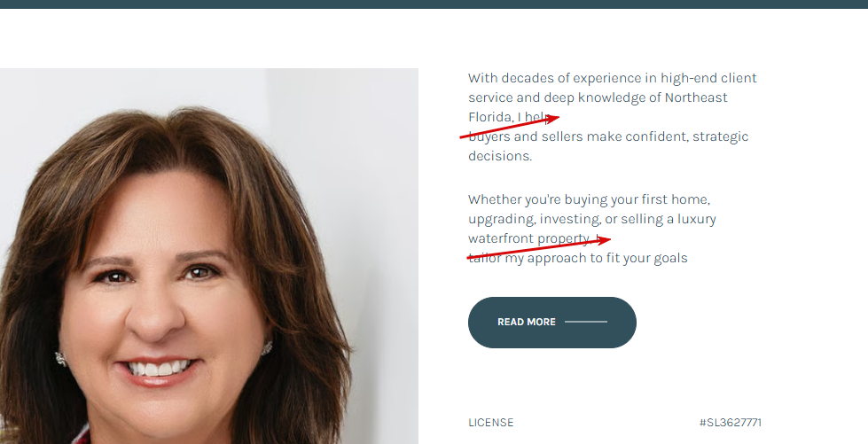Click the upper red arrow near "I help"
This screenshot has width=868, height=444.
(509, 126)
